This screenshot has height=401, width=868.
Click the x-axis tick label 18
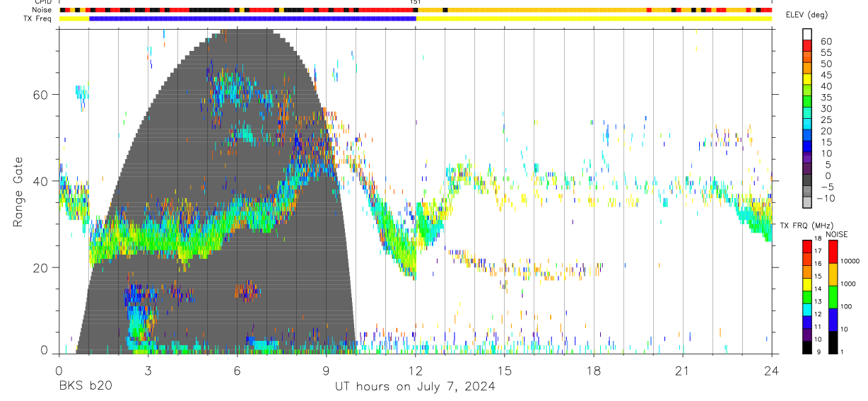pos(594,371)
